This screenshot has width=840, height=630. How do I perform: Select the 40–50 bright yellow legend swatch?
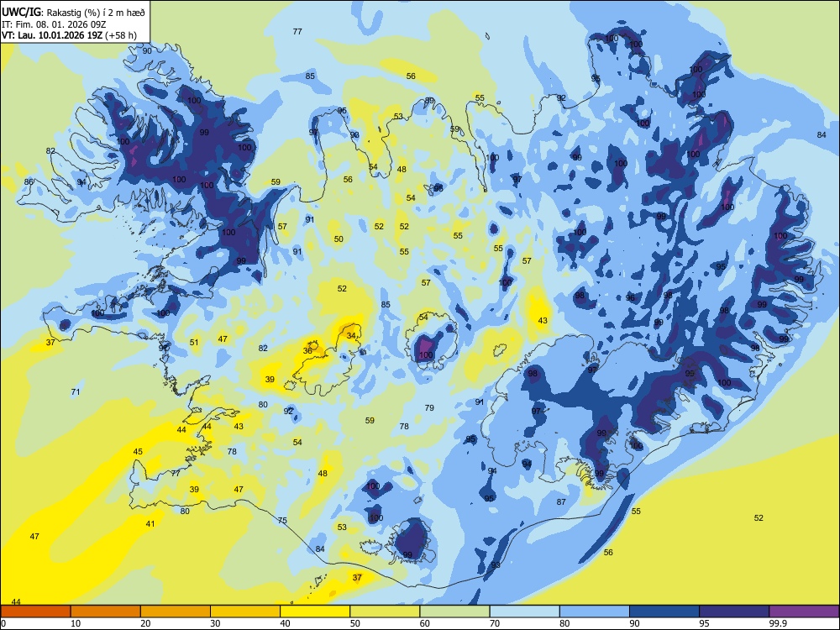[315, 612]
